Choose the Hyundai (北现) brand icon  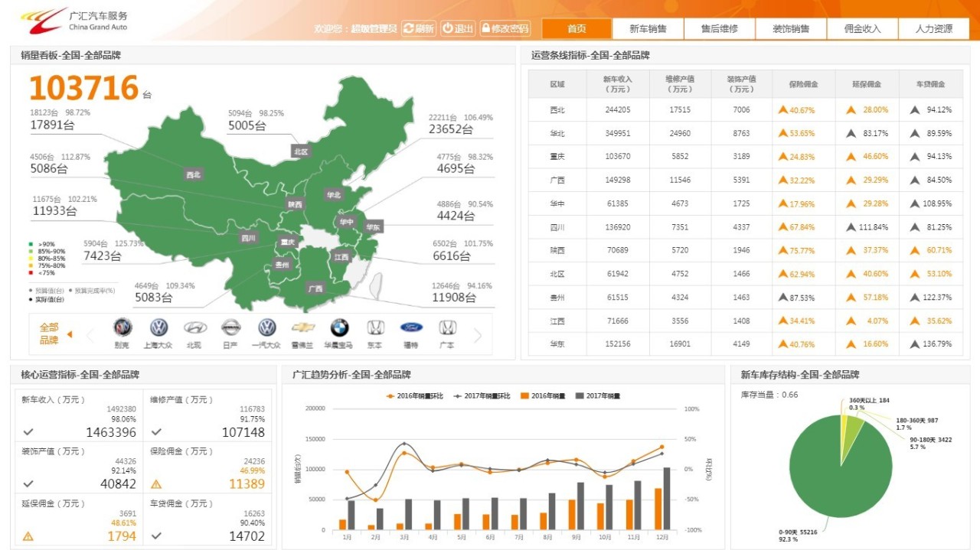195,328
